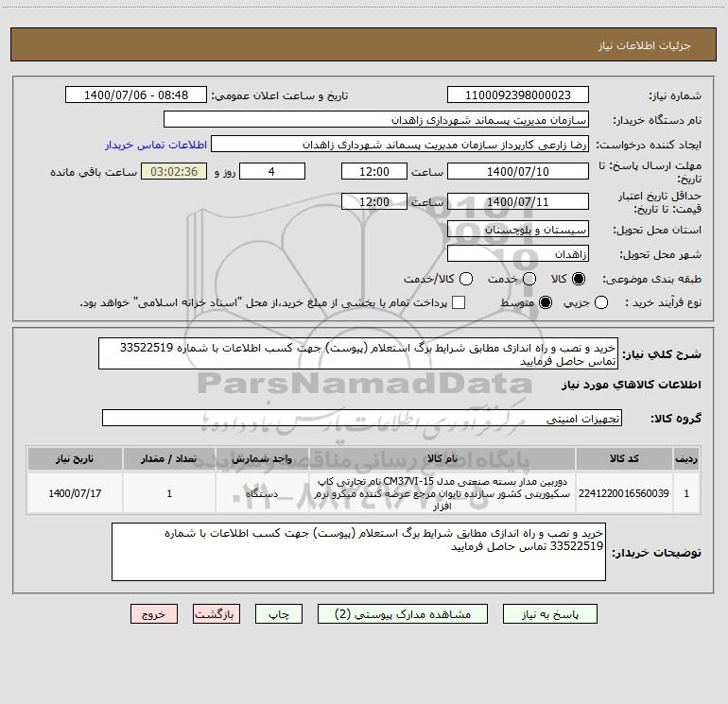The height and width of the screenshot is (704, 728).
Task: Click the announcement date field 1400/07/06 - 08:48
Action: coord(136,94)
